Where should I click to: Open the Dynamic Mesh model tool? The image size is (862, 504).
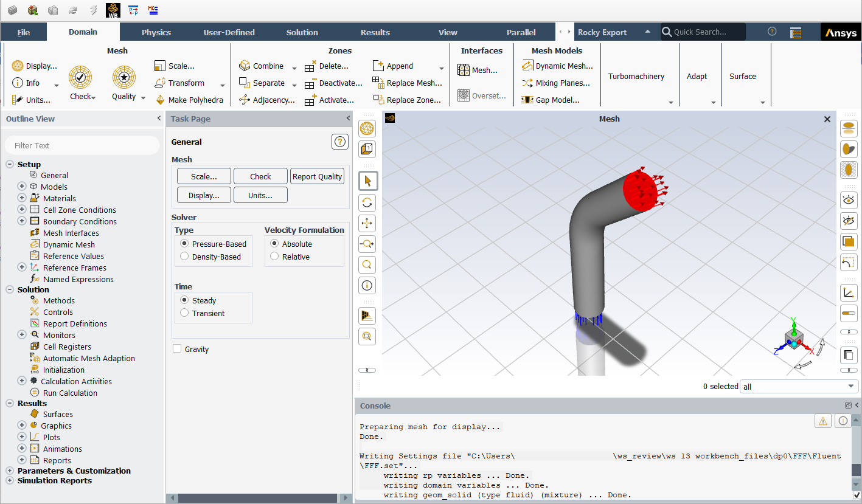[557, 66]
